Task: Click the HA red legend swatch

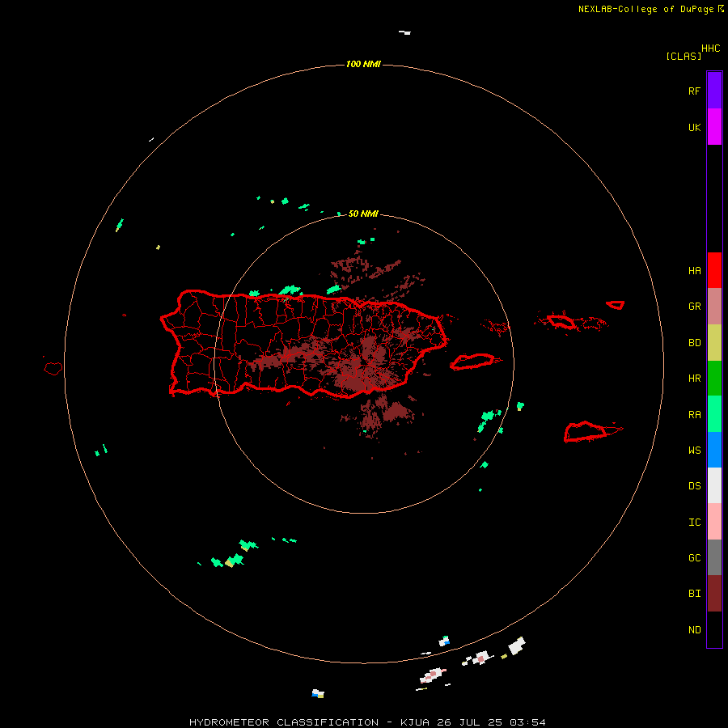Action: coord(714,270)
